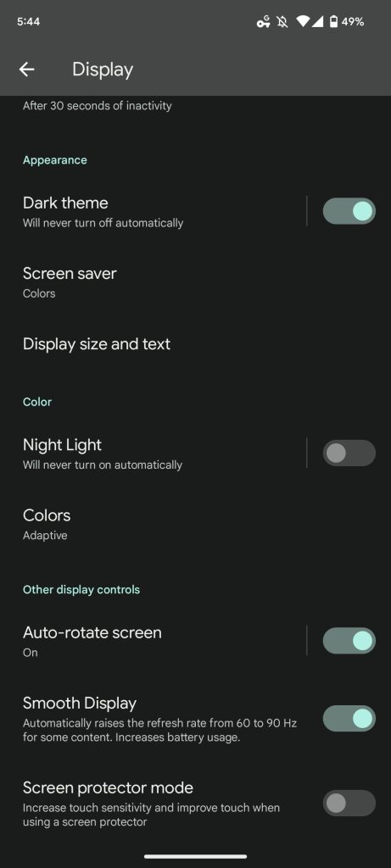The height and width of the screenshot is (868, 391).
Task: Enable Screen protector mode toggle
Action: click(349, 804)
